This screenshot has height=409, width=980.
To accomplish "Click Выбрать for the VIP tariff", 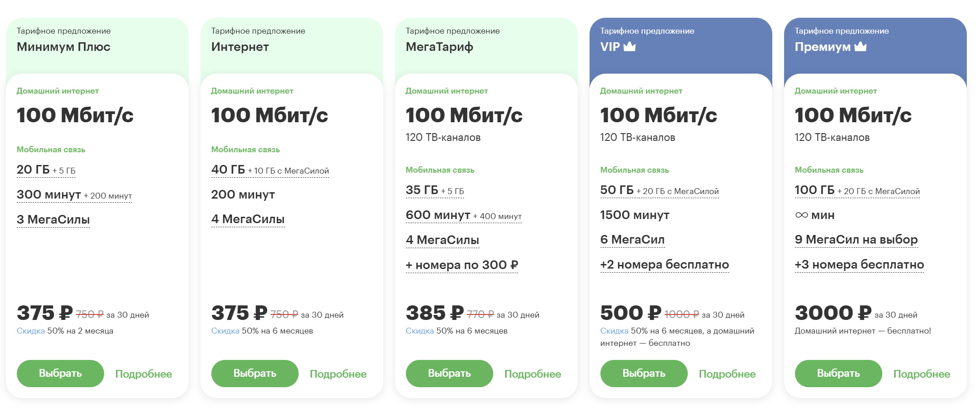I will (x=644, y=374).
